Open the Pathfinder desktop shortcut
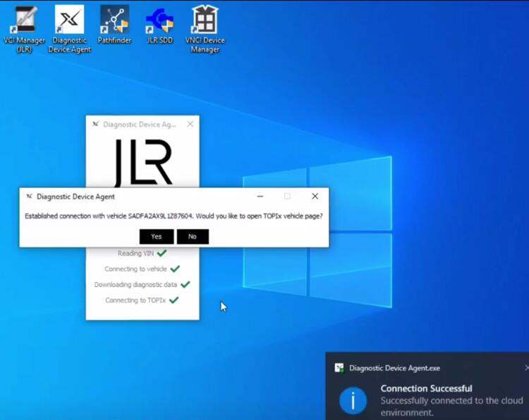The height and width of the screenshot is (420, 529). [114, 25]
